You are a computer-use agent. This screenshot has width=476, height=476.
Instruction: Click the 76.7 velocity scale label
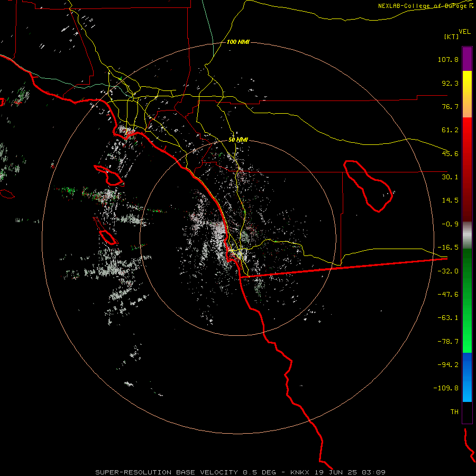[450, 106]
